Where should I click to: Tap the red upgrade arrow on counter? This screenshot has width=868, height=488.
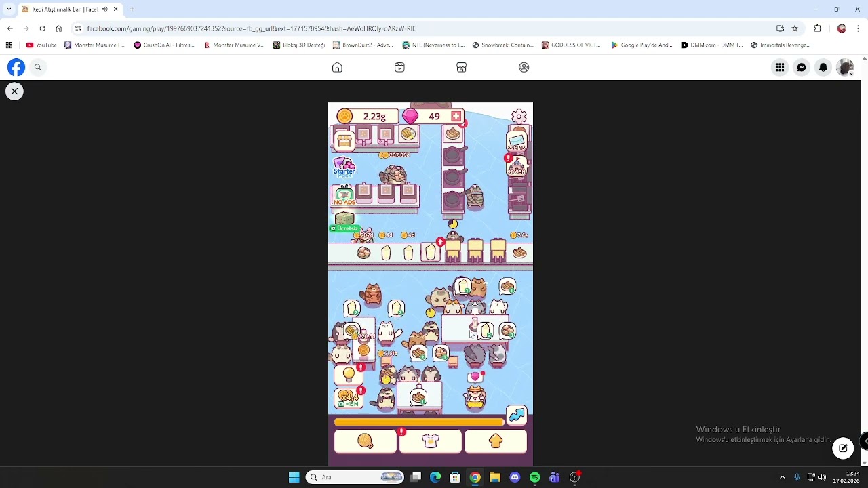(440, 242)
